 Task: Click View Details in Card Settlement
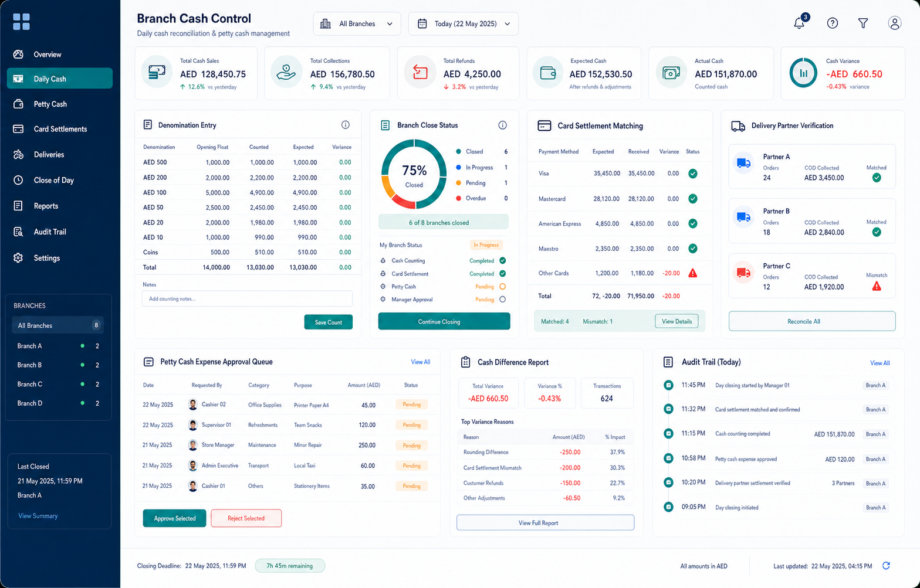pos(677,321)
